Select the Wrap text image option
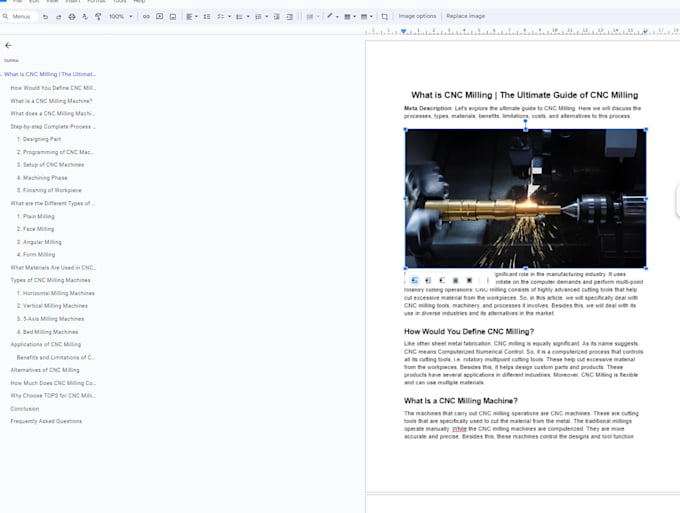The height and width of the screenshot is (513, 680). 428,281
